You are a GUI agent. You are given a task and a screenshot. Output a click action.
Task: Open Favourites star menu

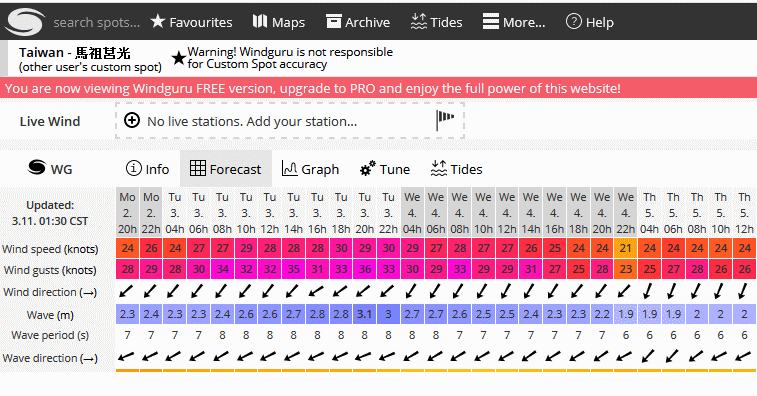pos(157,21)
